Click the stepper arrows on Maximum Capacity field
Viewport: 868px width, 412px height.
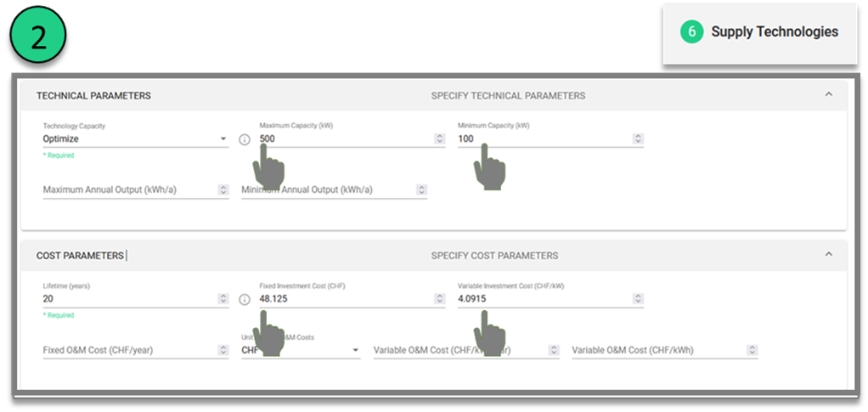pos(439,139)
